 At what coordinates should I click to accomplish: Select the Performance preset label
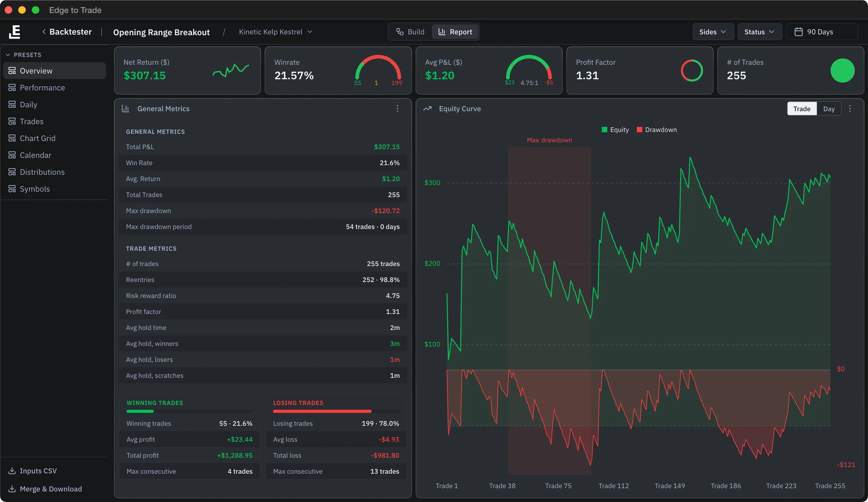42,87
